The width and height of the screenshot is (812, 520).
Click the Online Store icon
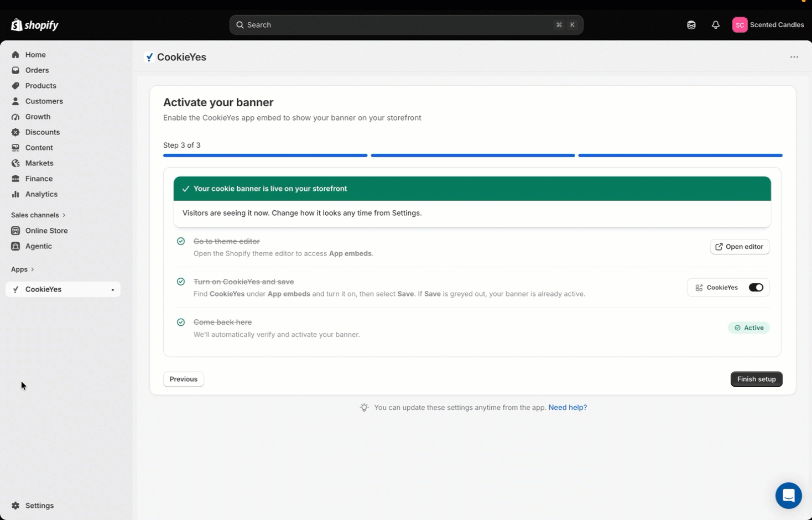pos(15,231)
